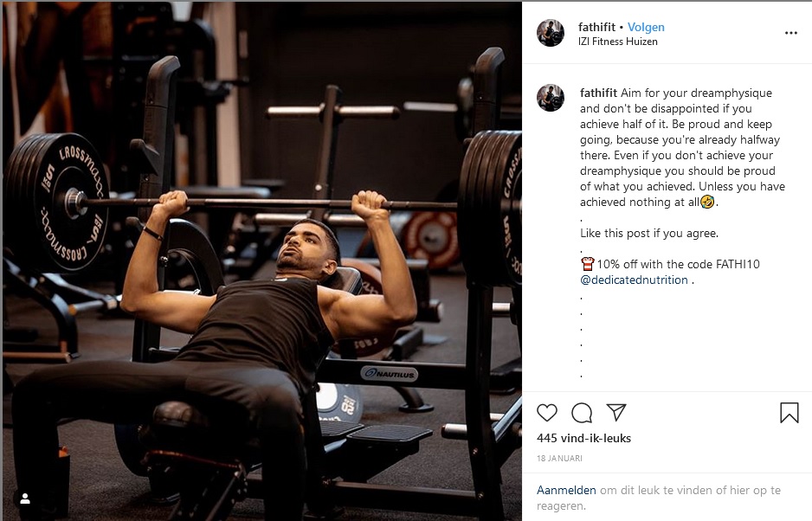Click the bench press photo
812x521 pixels.
coord(262,261)
